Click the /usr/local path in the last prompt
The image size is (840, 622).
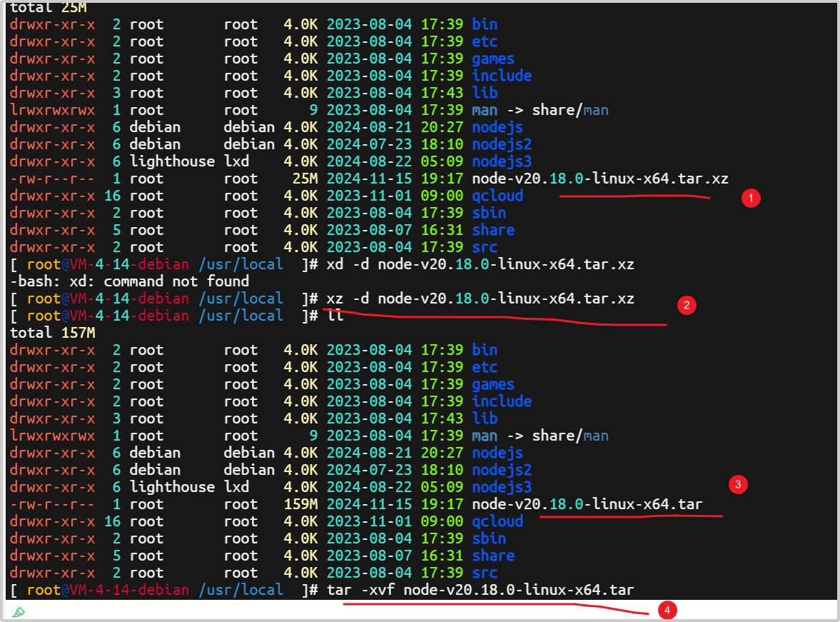(241, 590)
